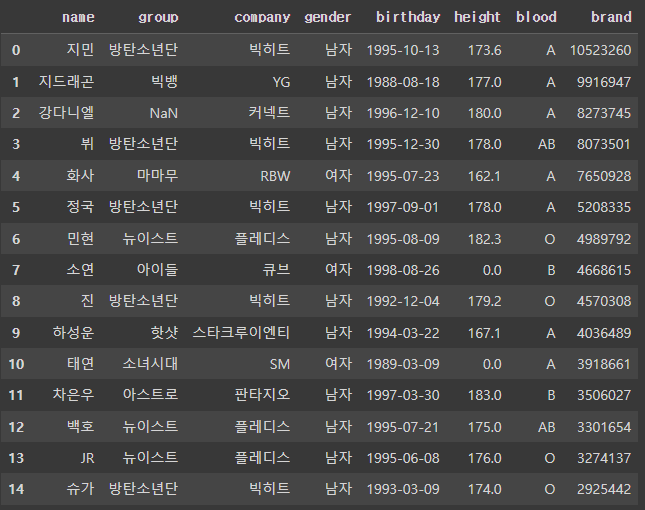Select the name cell '차은우'
645x510 pixels.
pyautogui.click(x=73, y=395)
